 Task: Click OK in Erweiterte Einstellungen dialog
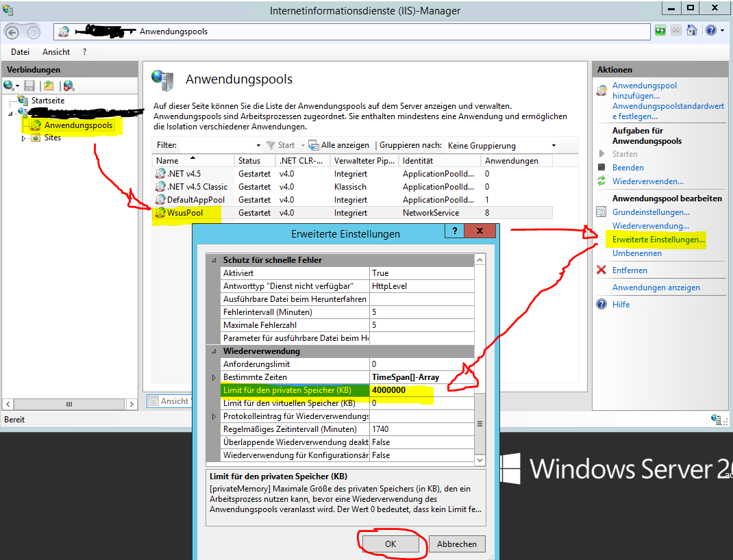coord(390,544)
